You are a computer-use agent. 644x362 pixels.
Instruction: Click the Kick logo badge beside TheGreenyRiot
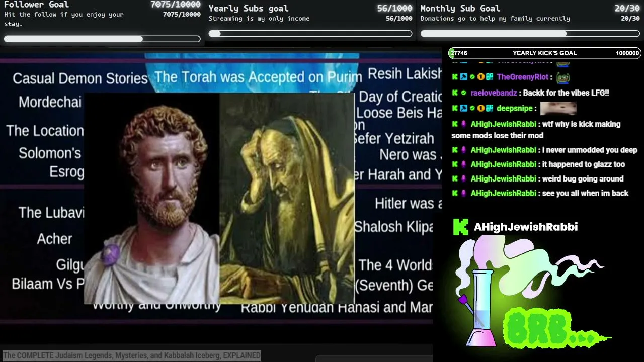click(455, 77)
